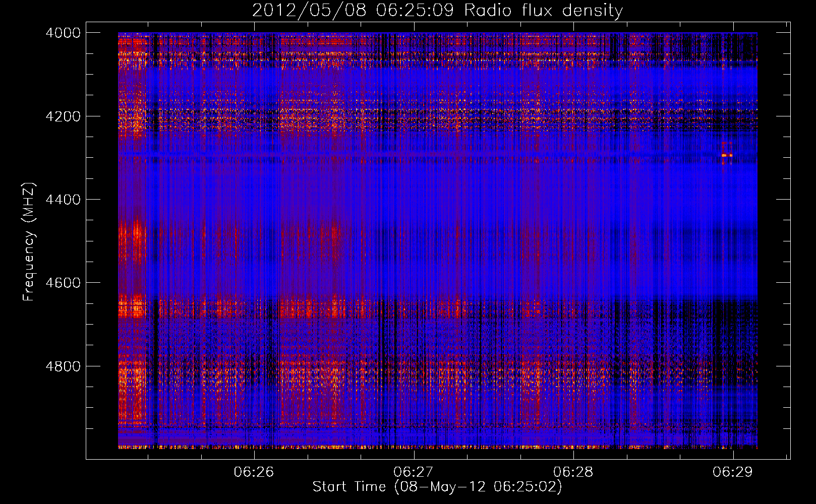Click the bright orange burst near 4300 MHz
Viewport: 816px width, 504px height.
point(727,156)
